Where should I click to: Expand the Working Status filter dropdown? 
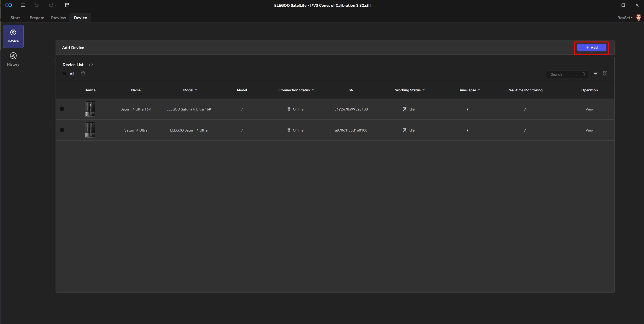[423, 90]
